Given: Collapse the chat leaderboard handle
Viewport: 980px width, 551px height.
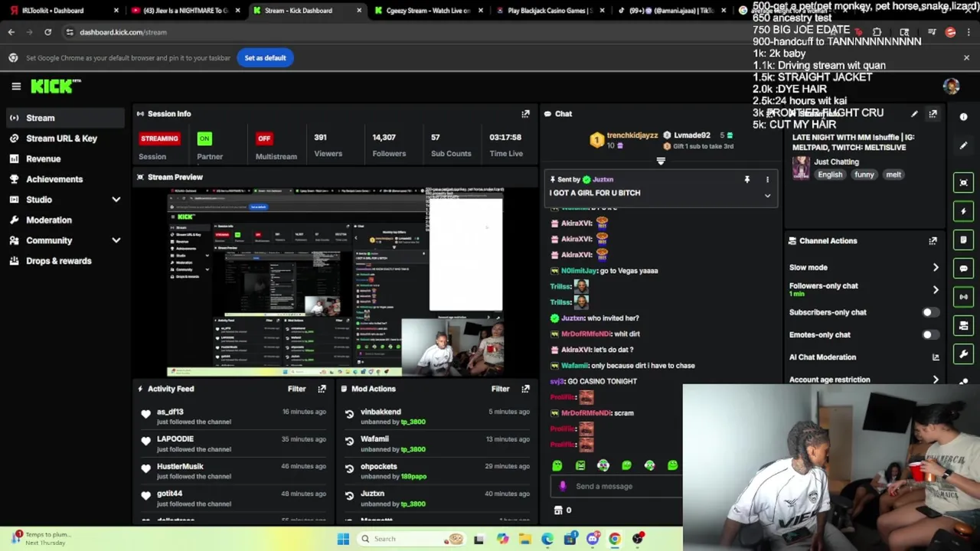Looking at the screenshot, I should pos(661,161).
